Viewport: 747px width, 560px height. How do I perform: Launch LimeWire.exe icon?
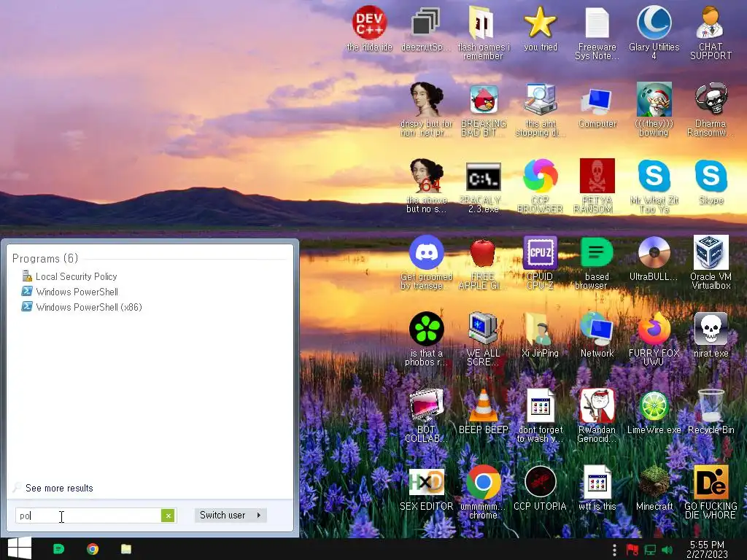click(654, 406)
